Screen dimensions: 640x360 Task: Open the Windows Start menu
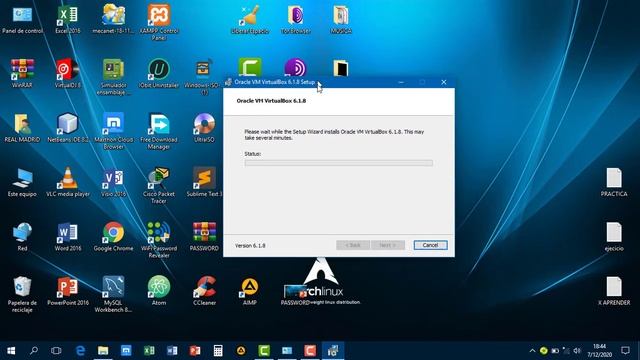click(11, 351)
